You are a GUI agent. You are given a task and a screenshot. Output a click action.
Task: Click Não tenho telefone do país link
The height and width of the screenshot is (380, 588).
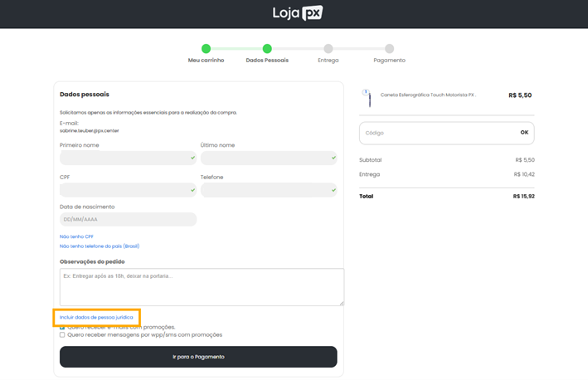click(x=100, y=246)
